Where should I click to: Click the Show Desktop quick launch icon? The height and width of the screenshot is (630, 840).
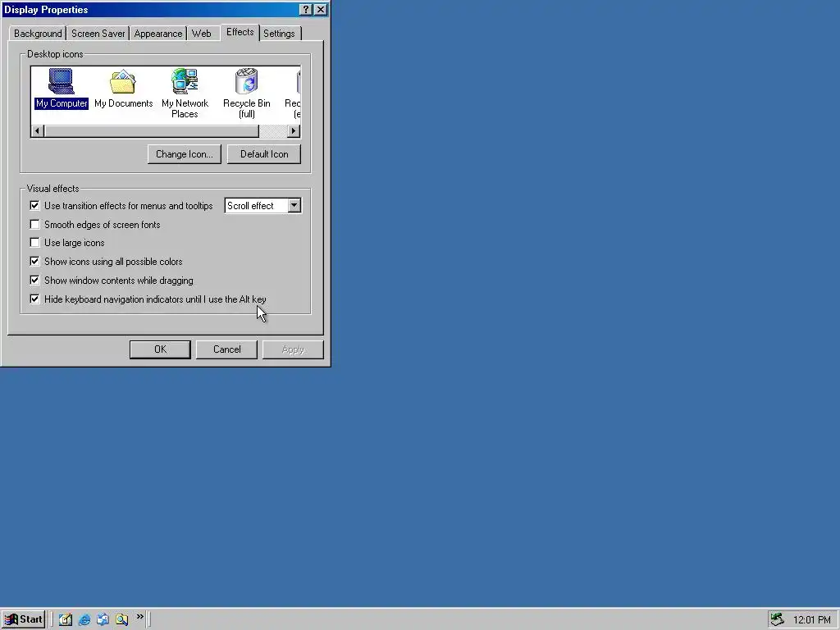click(66, 619)
